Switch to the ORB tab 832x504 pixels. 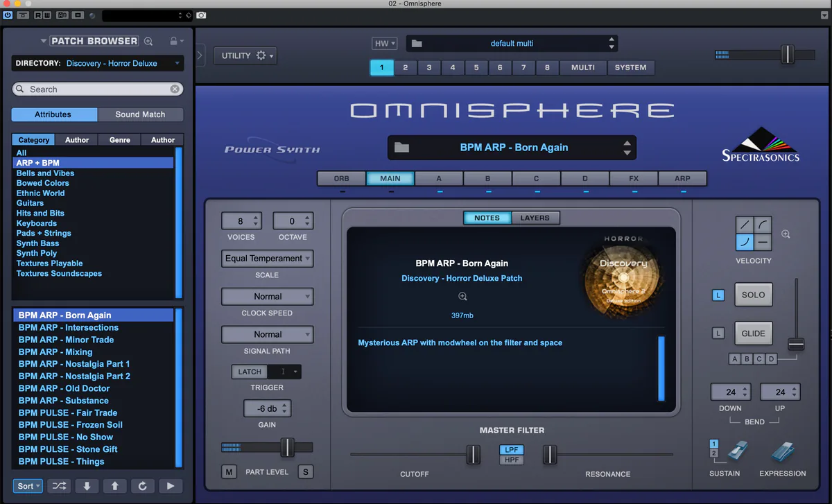[x=342, y=179]
